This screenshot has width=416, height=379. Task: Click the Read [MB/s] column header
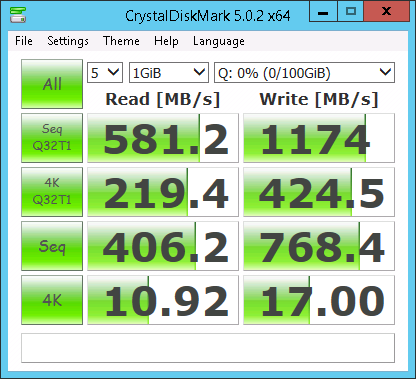pyautogui.click(x=163, y=99)
